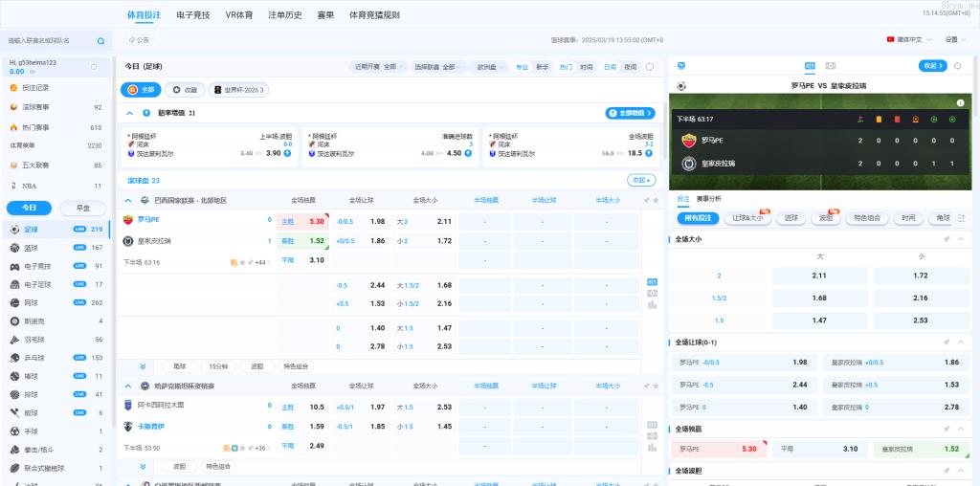Switch odds view to 新手 mode
980x486 pixels.
click(543, 67)
